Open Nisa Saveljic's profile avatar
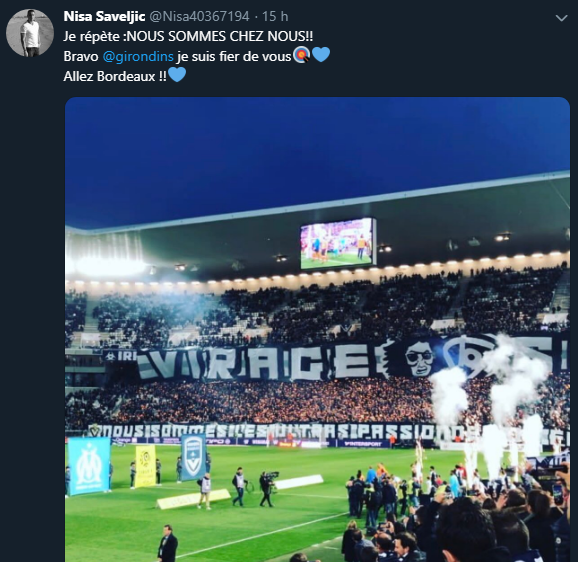Image resolution: width=578 pixels, height=562 pixels. tap(30, 33)
